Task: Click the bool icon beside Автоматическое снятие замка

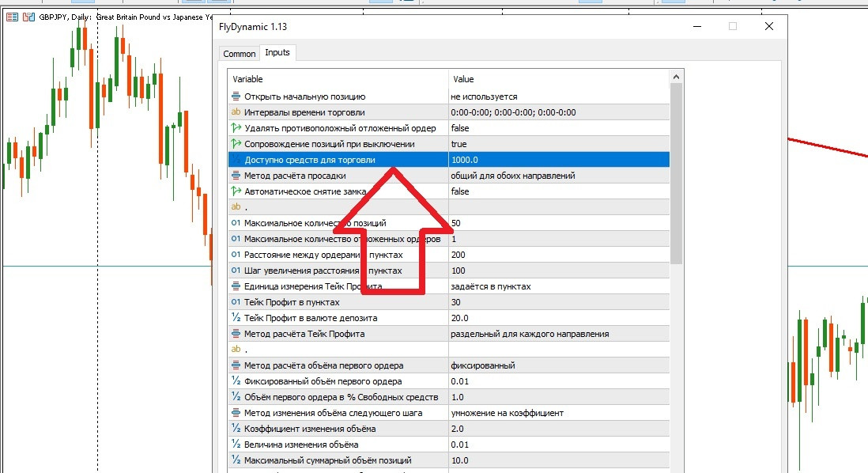Action: tap(236, 191)
